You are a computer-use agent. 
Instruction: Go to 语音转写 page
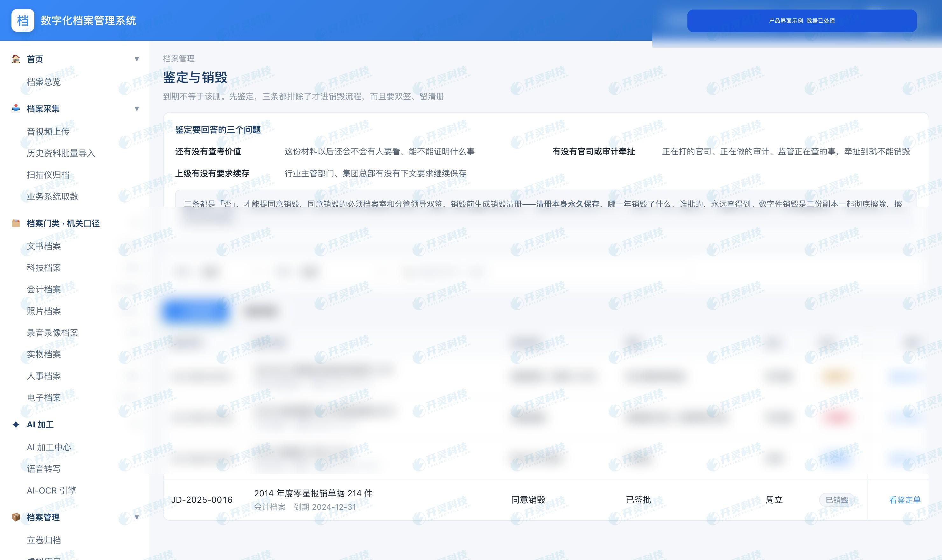(44, 469)
